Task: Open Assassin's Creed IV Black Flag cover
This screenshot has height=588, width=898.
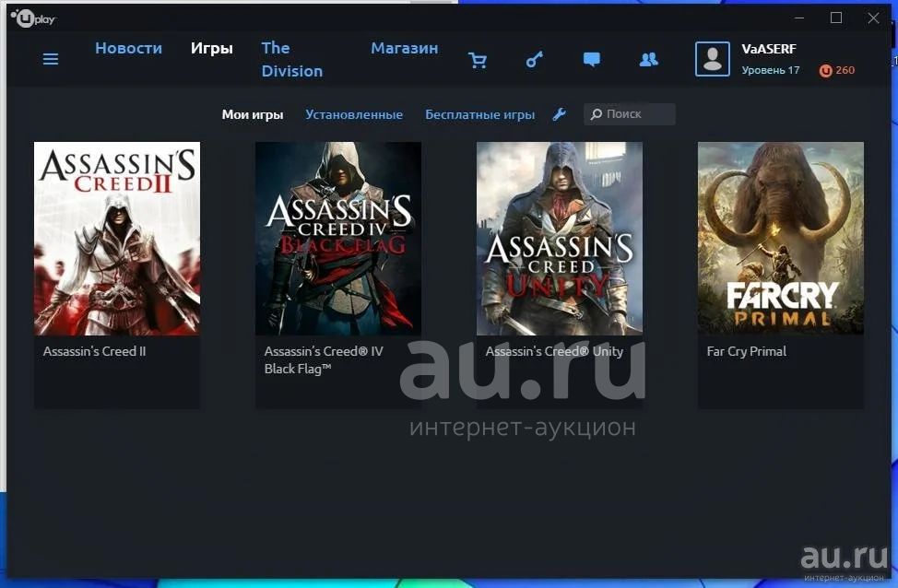Action: click(x=338, y=238)
